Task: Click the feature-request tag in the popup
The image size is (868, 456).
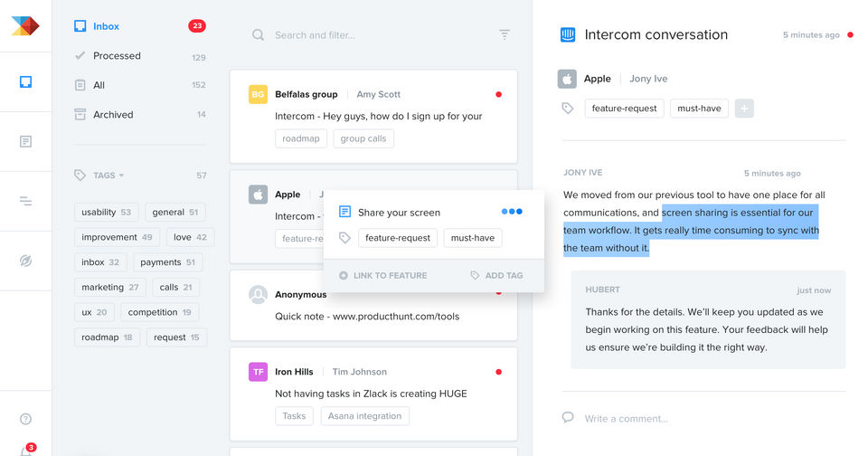Action: coord(398,238)
